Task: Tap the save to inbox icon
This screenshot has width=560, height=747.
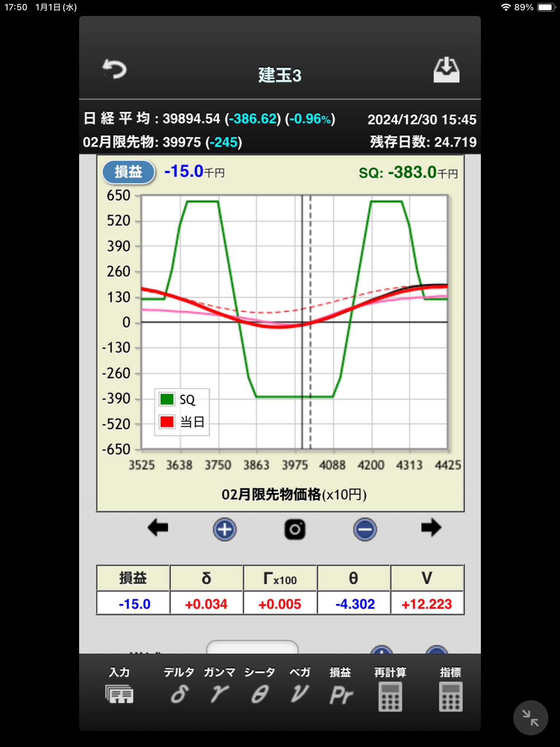Action: pos(446,70)
